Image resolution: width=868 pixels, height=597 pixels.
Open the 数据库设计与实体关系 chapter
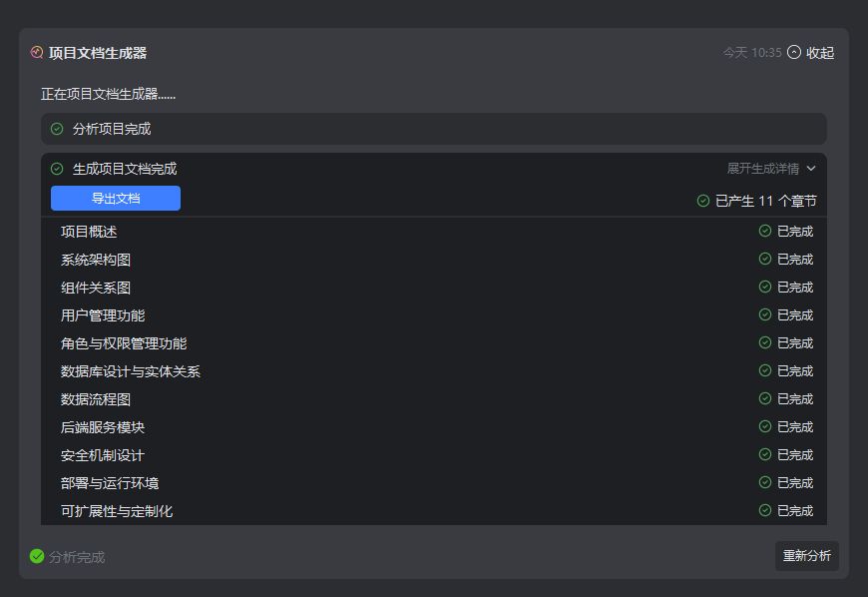coord(131,371)
